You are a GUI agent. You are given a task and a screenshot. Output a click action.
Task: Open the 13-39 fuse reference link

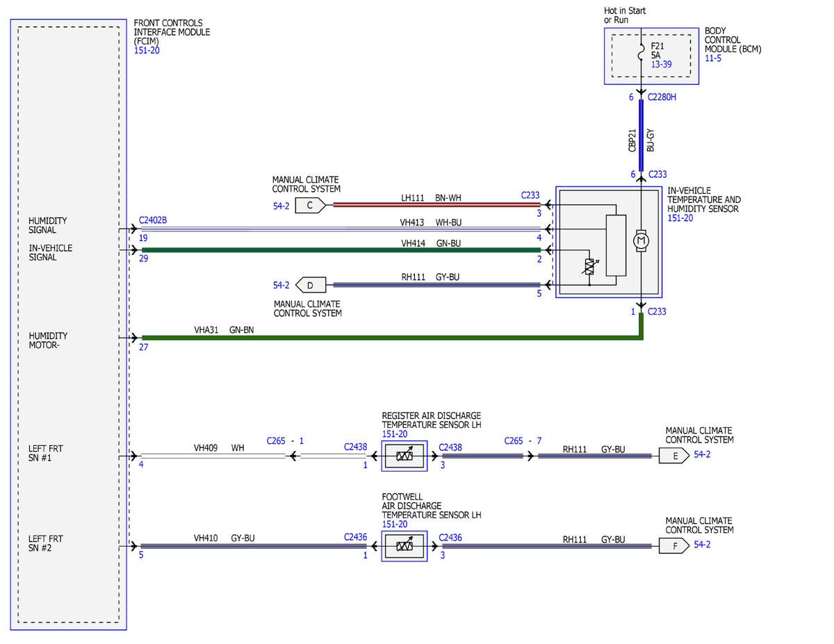[661, 64]
